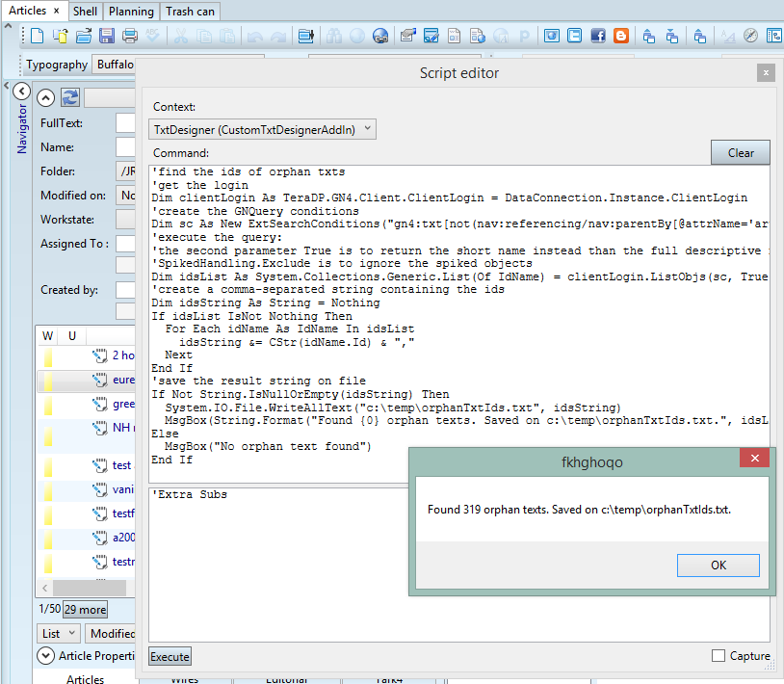
Task: Click the Assigned To input field
Action: [125, 244]
